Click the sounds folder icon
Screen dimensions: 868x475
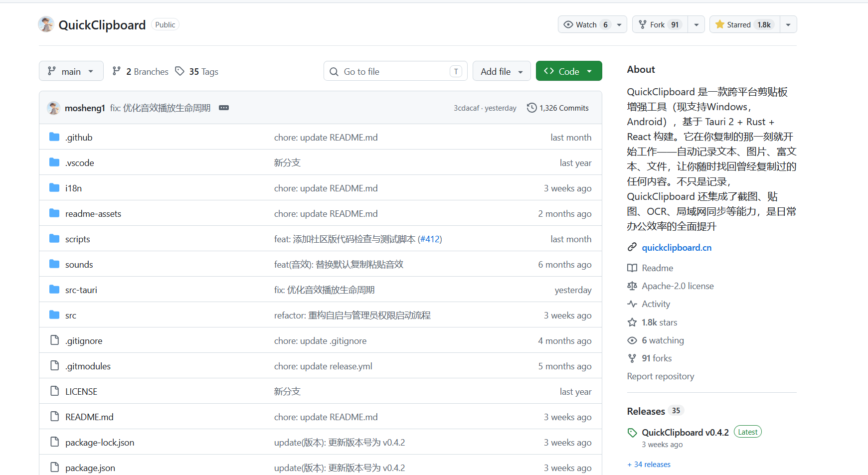[x=54, y=264]
